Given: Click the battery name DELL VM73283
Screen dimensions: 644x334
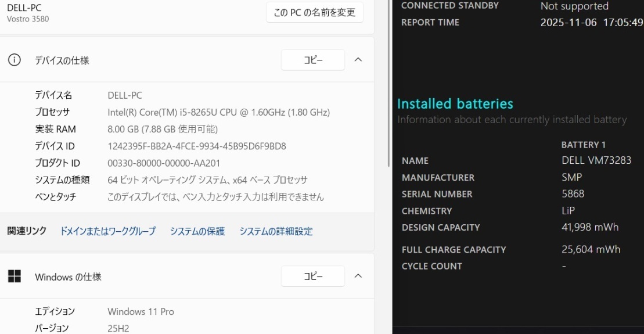Looking at the screenshot, I should (x=596, y=160).
